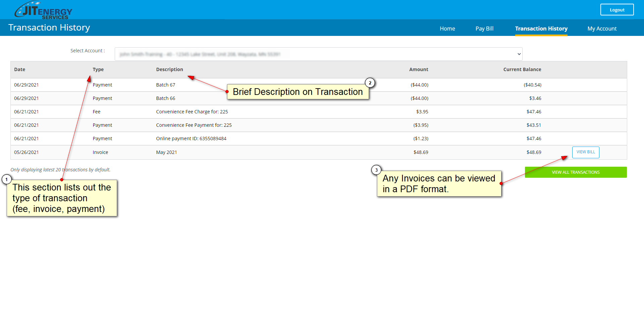
Task: Click View Bill for May 2021 invoice
Action: click(x=585, y=152)
